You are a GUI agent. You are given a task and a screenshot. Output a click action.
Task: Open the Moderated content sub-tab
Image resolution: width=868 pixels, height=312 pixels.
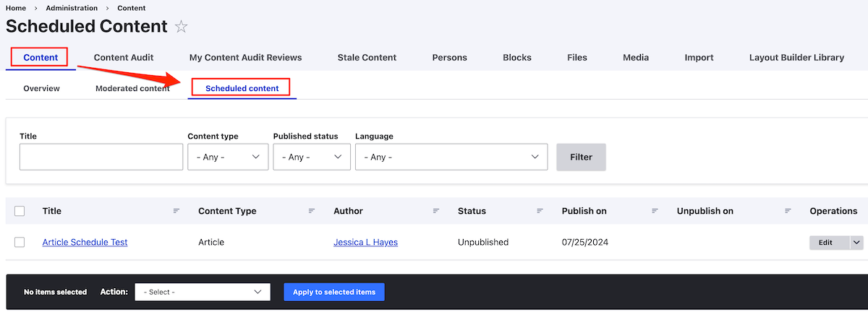[x=132, y=88]
